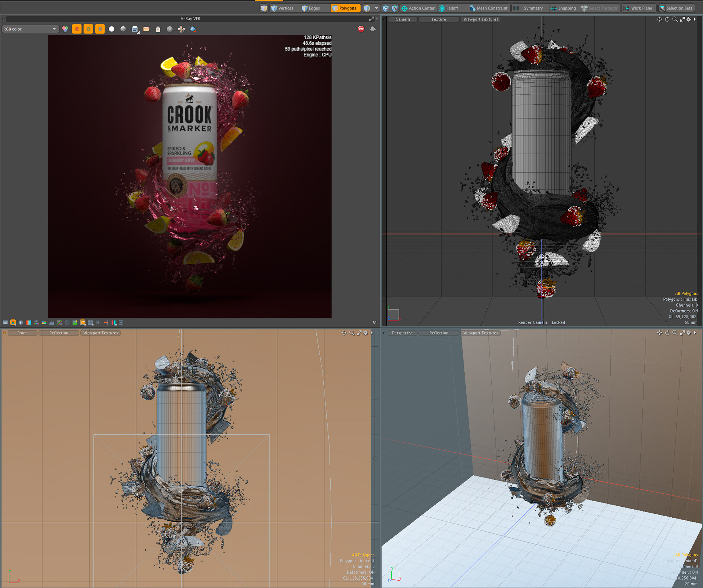This screenshot has height=588, width=703.
Task: Click the clear image X icon
Action: click(x=170, y=29)
